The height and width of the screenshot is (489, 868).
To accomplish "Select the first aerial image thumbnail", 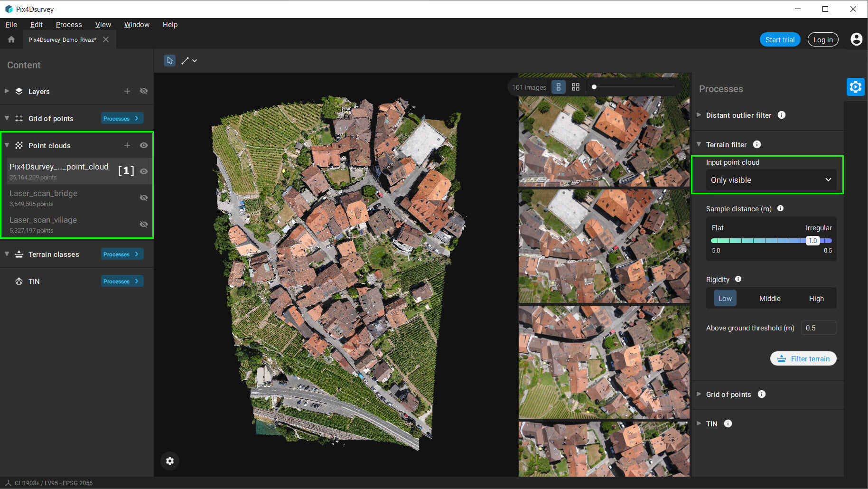I will coord(604,141).
